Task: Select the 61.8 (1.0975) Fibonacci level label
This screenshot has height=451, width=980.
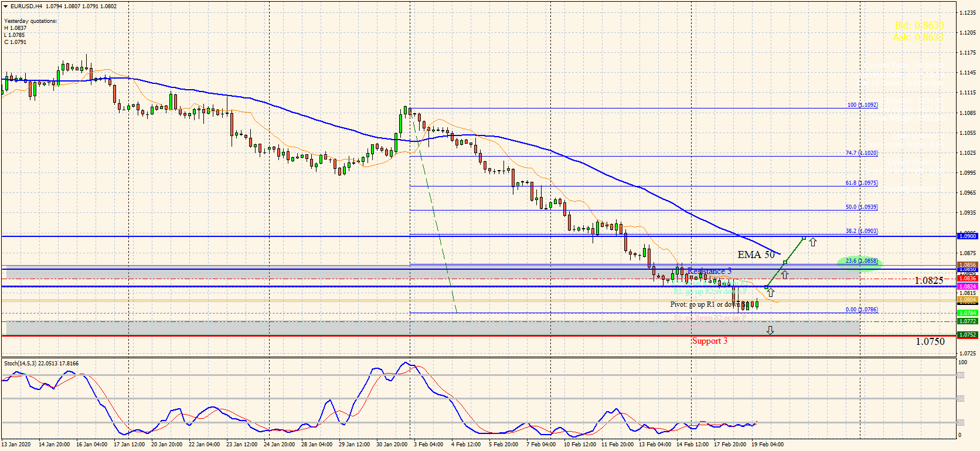Action: tap(861, 183)
